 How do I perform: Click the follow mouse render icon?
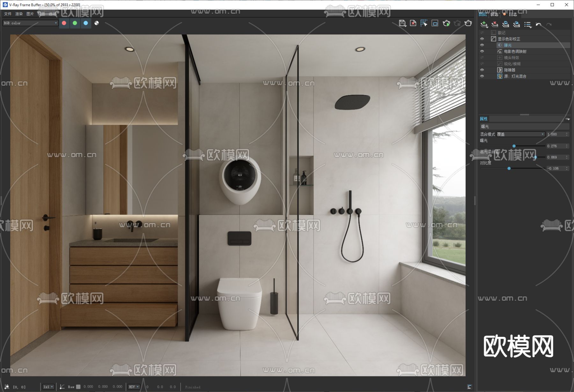tap(424, 23)
